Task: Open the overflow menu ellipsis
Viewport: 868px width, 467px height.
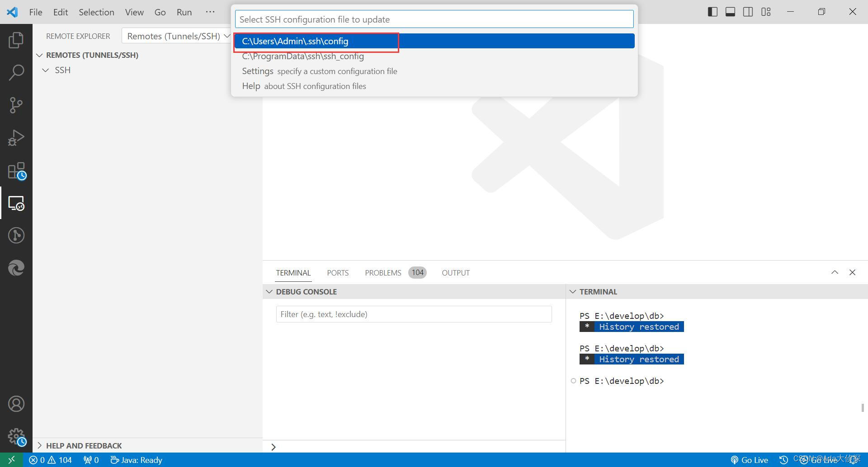Action: coord(210,12)
